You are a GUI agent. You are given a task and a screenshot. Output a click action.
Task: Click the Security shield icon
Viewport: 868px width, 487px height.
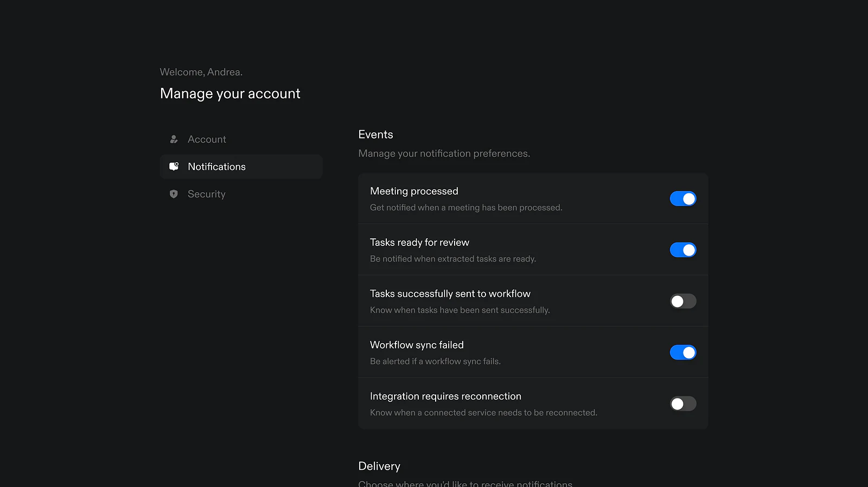174,194
